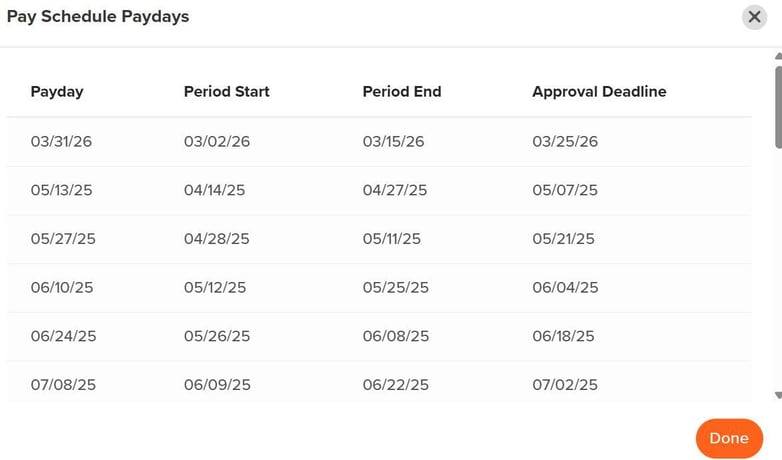Click approval deadline 06/04/25
782x460 pixels.
tap(565, 287)
